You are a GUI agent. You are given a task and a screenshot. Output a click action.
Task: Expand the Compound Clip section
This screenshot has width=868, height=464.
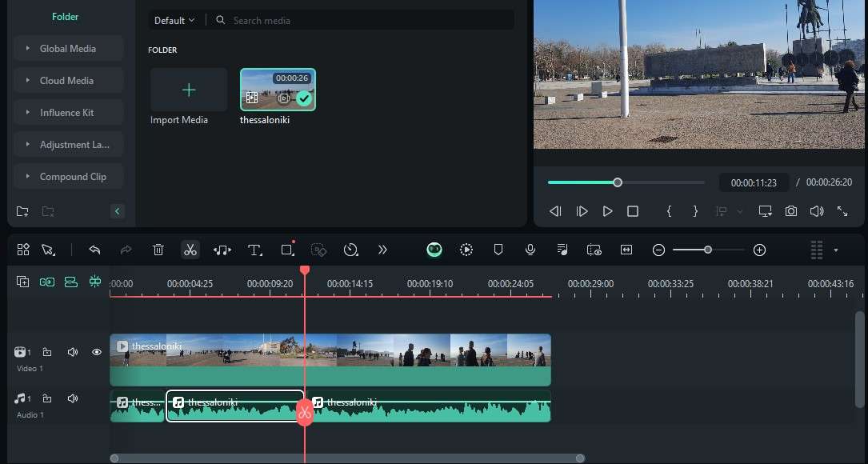[68, 177]
